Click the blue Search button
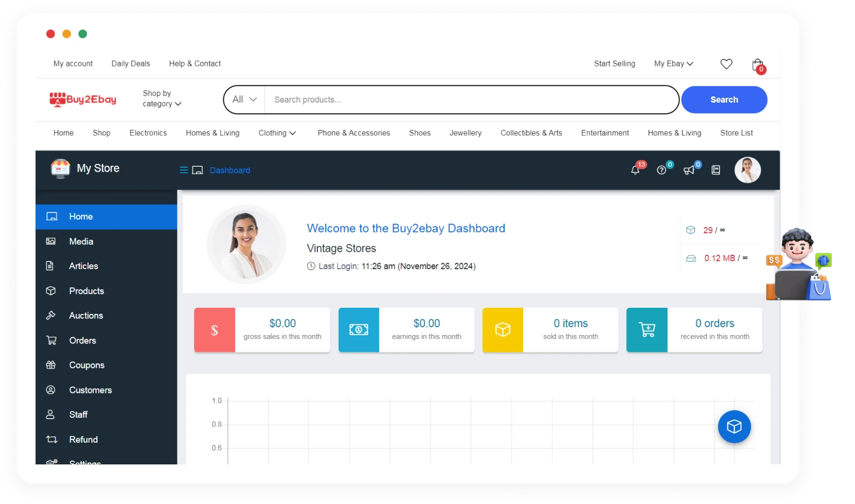 click(724, 100)
